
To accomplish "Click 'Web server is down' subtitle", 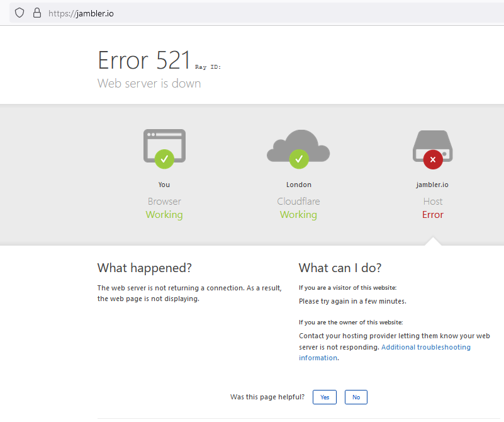I will pyautogui.click(x=149, y=84).
